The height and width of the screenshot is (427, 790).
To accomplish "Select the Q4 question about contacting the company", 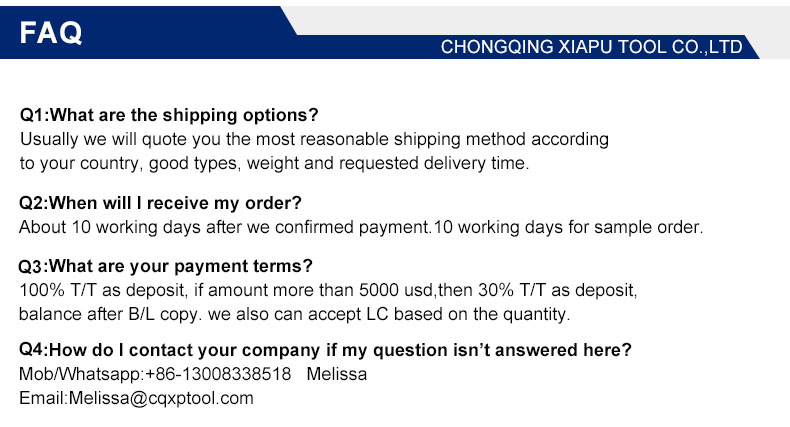I will [x=325, y=351].
